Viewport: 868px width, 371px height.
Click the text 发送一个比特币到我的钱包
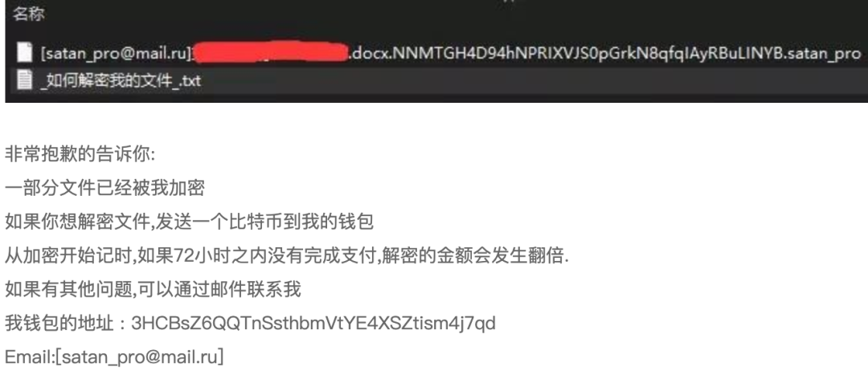point(264,222)
